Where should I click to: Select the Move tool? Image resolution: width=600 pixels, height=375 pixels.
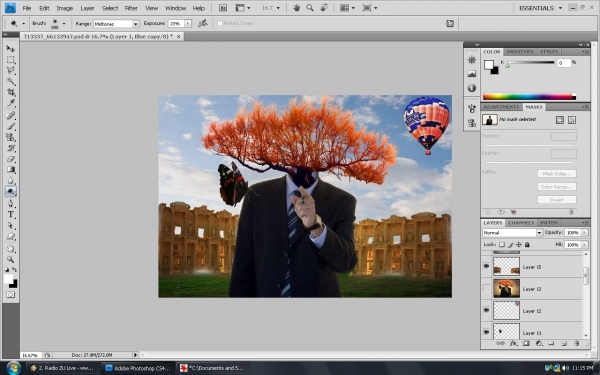coord(10,49)
